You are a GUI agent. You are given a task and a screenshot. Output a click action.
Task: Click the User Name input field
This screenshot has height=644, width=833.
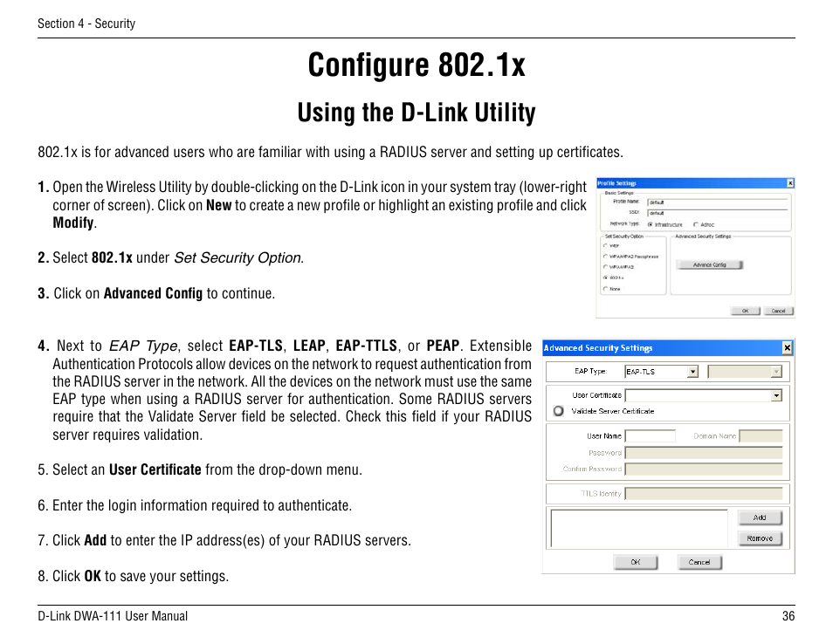651,436
